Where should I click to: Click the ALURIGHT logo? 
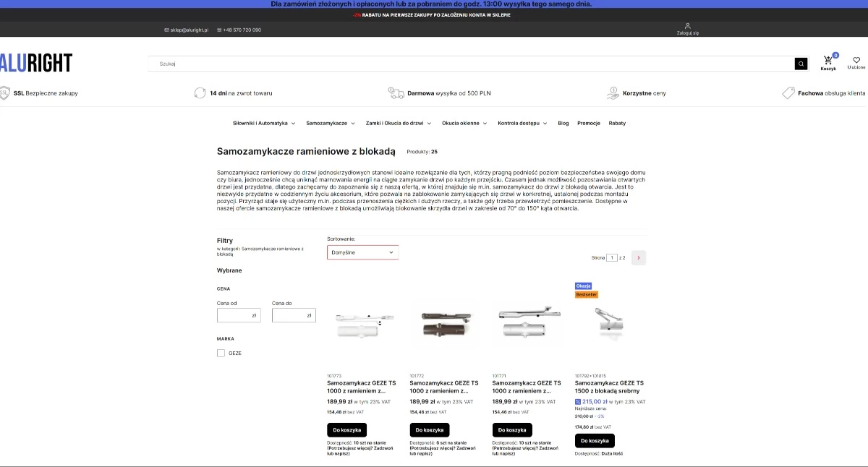[35, 63]
